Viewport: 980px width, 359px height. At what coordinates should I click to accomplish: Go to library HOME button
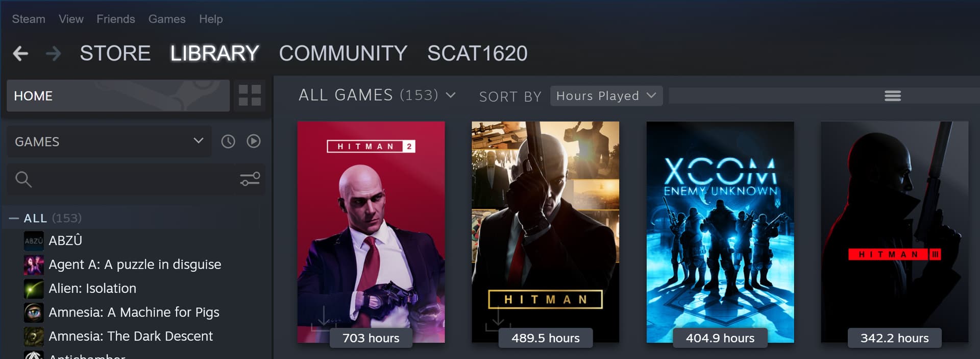pos(118,95)
